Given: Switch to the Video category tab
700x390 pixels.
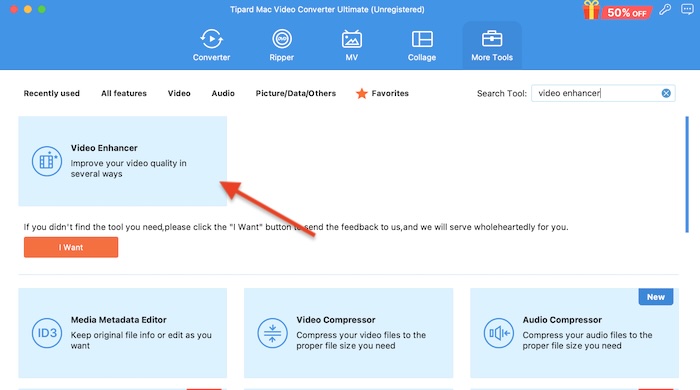Looking at the screenshot, I should (179, 93).
